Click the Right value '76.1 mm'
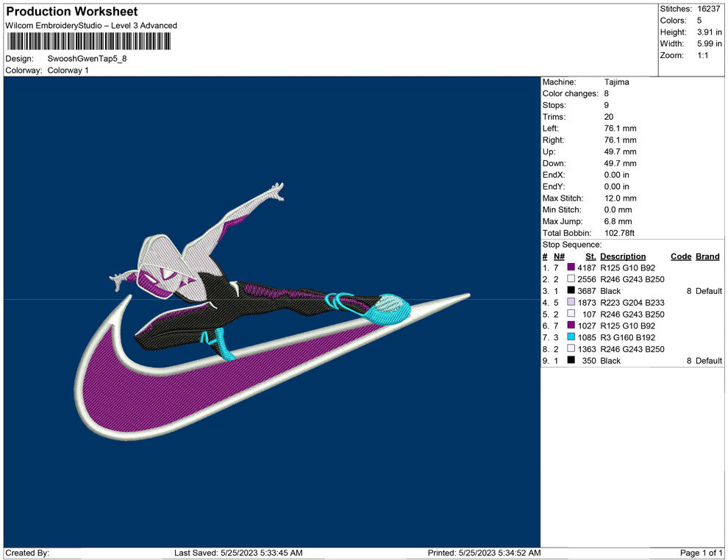This screenshot has width=728, height=560. point(621,140)
